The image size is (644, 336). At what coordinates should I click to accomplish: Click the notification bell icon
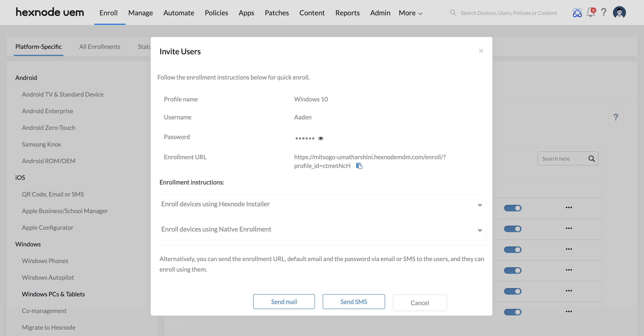pos(590,12)
